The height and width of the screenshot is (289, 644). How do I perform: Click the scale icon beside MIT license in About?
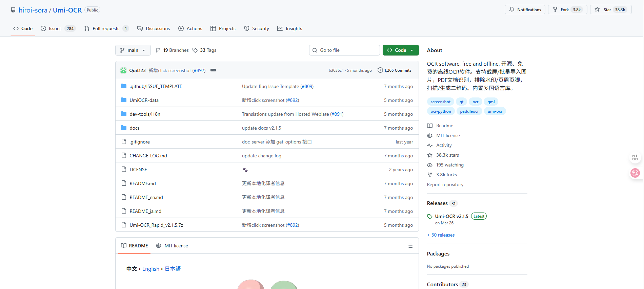pos(430,135)
